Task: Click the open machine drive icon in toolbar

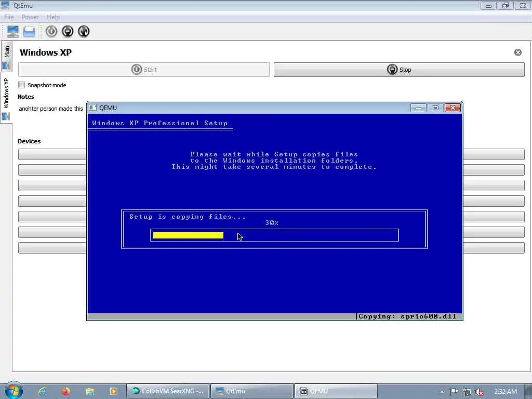Action: coord(29,32)
